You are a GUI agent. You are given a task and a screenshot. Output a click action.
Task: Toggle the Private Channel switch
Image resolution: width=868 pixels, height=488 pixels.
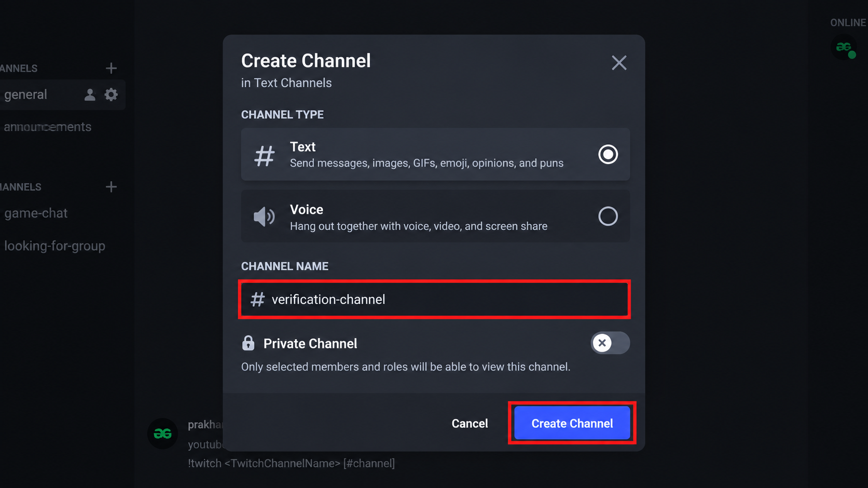[610, 343]
